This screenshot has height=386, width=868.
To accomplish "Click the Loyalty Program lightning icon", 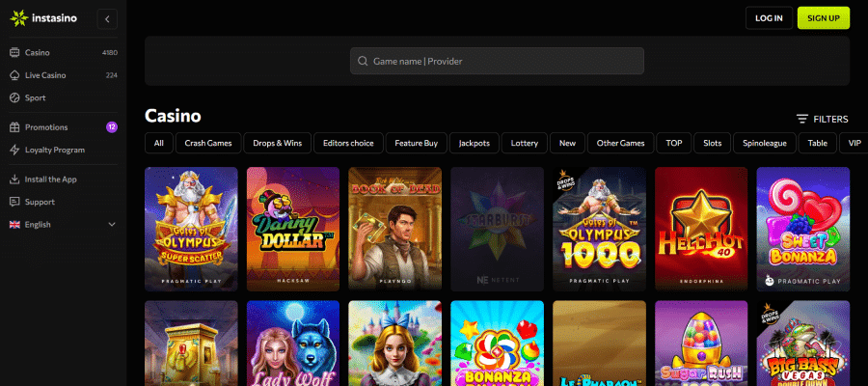I will [x=14, y=151].
